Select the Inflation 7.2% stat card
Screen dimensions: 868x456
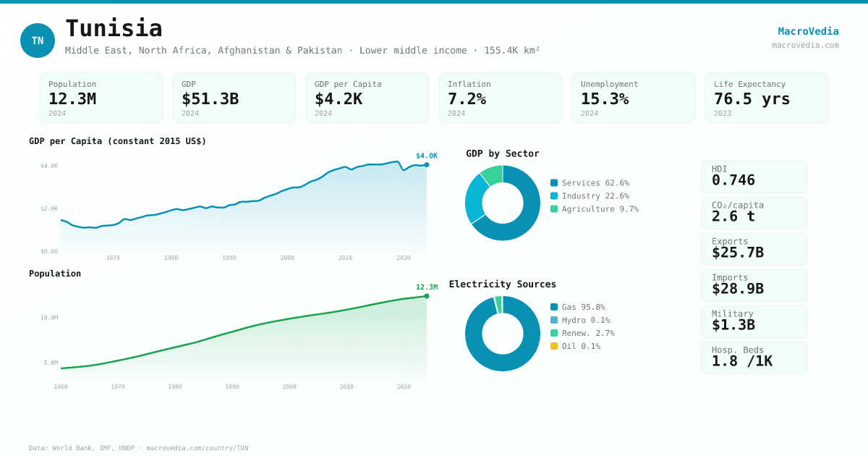pyautogui.click(x=501, y=98)
